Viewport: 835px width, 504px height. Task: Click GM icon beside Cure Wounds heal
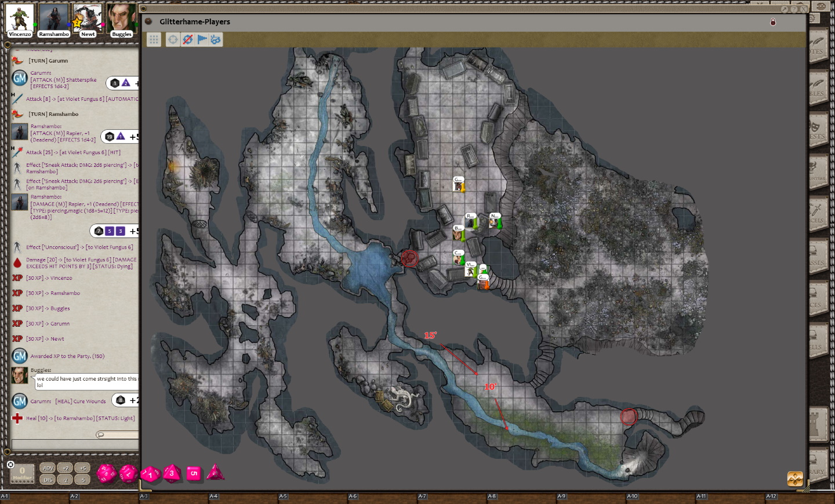(20, 401)
